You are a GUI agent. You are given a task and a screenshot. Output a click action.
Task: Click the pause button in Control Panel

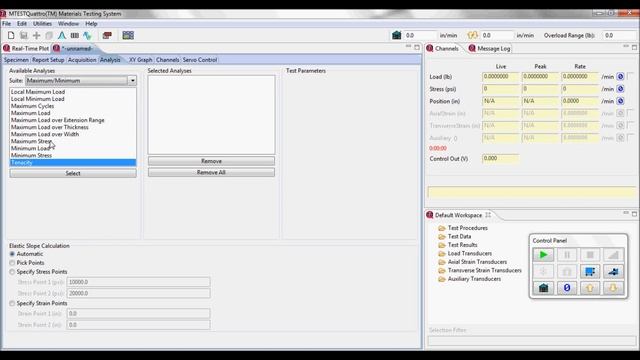coord(567,255)
